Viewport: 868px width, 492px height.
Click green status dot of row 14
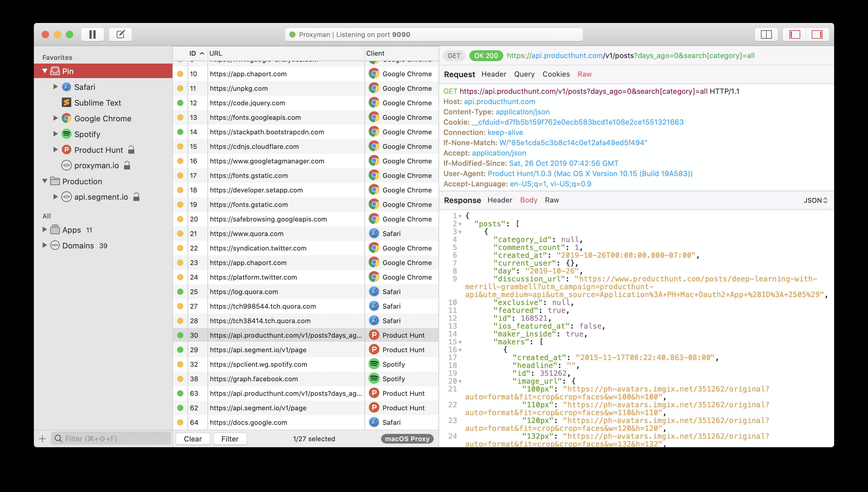[x=180, y=132]
